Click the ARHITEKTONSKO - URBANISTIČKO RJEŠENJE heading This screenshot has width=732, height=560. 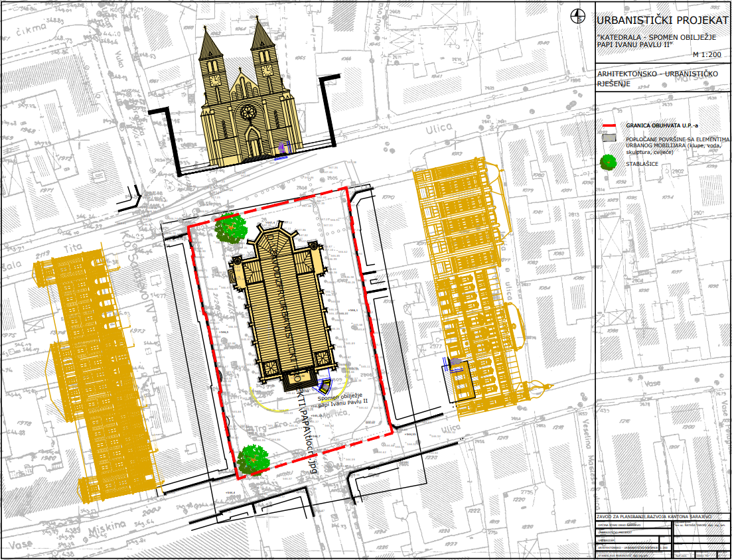[x=654, y=78]
